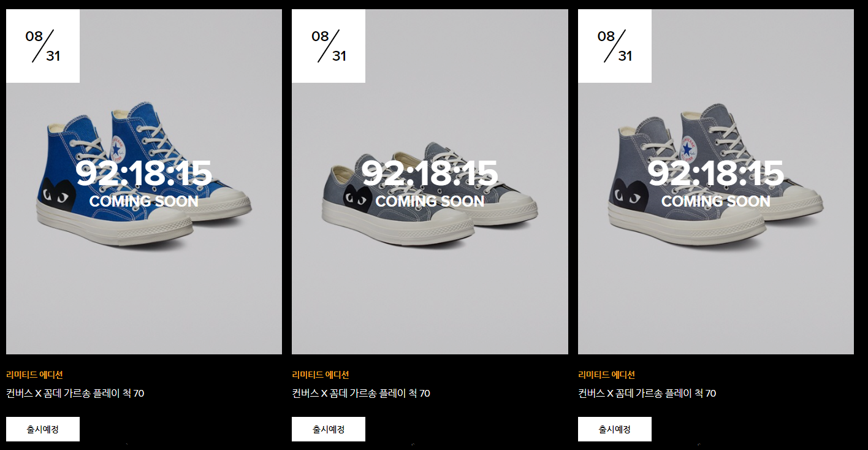Screen dimensions: 868x450
Task: Select the 08/31 date badge on grey high-top card
Action: click(x=615, y=46)
